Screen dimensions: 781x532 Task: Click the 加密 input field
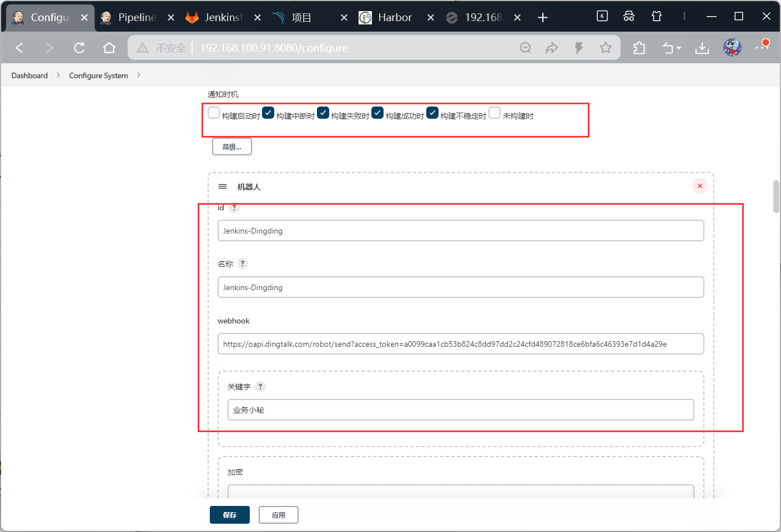pyautogui.click(x=461, y=491)
